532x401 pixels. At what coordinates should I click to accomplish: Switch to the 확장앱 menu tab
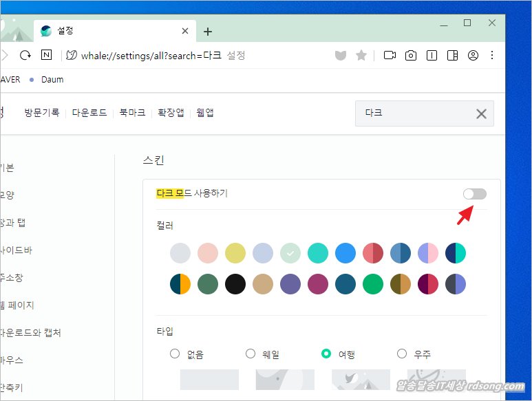coord(171,113)
